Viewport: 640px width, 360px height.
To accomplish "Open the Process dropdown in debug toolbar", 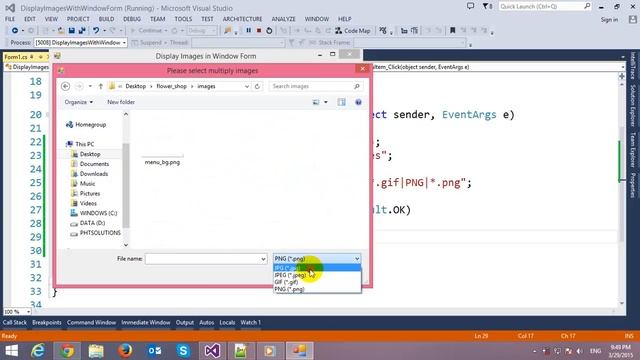I will coord(124,42).
